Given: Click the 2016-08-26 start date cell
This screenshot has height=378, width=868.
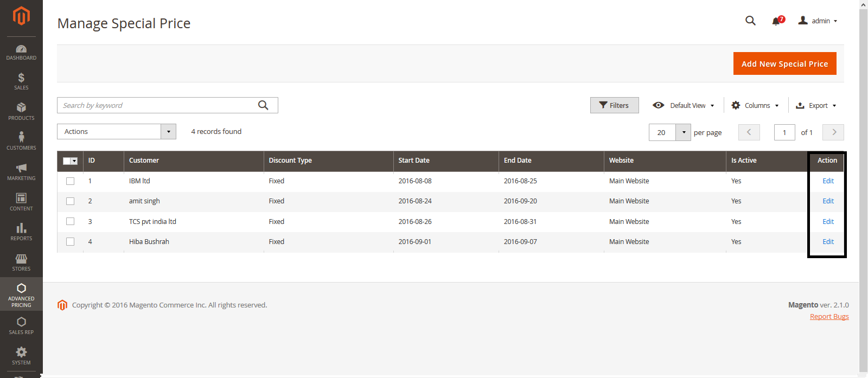Looking at the screenshot, I should [415, 222].
